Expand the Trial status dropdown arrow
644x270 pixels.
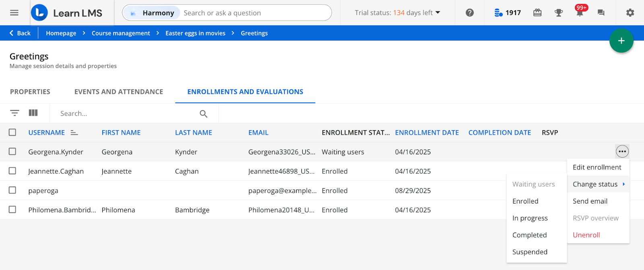[x=438, y=12]
